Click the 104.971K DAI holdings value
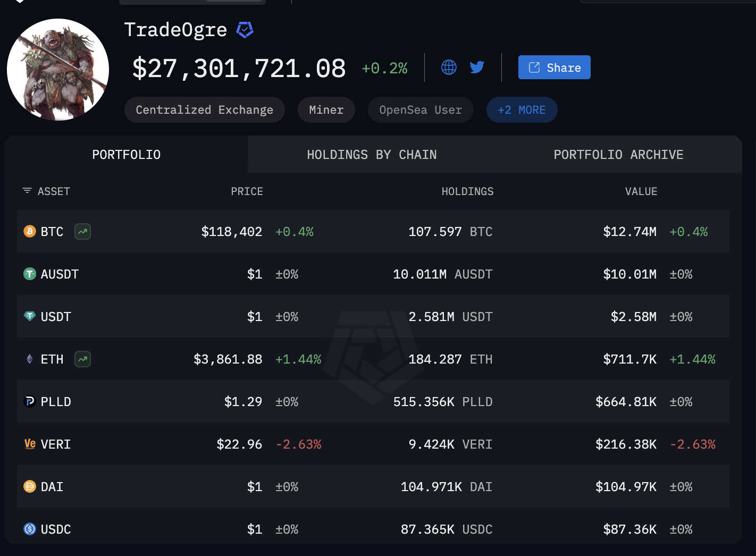756x556 pixels. (447, 487)
